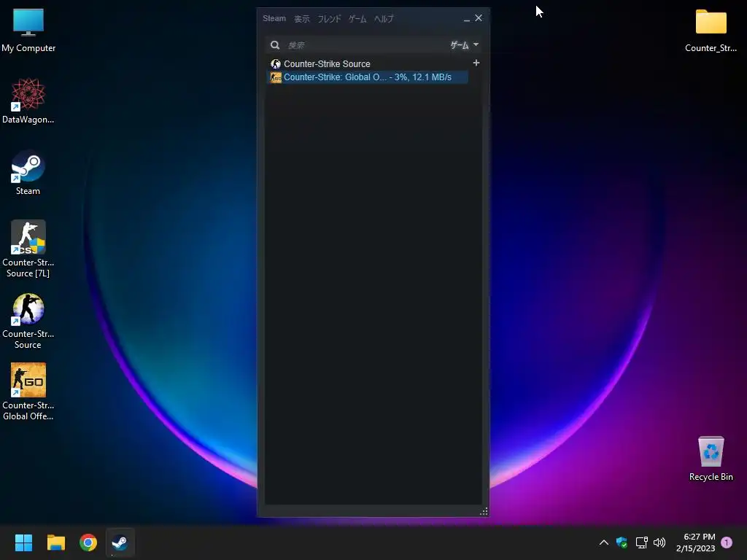The height and width of the screenshot is (560, 747).
Task: Expand the ゲーム filter dropdown
Action: pos(465,44)
